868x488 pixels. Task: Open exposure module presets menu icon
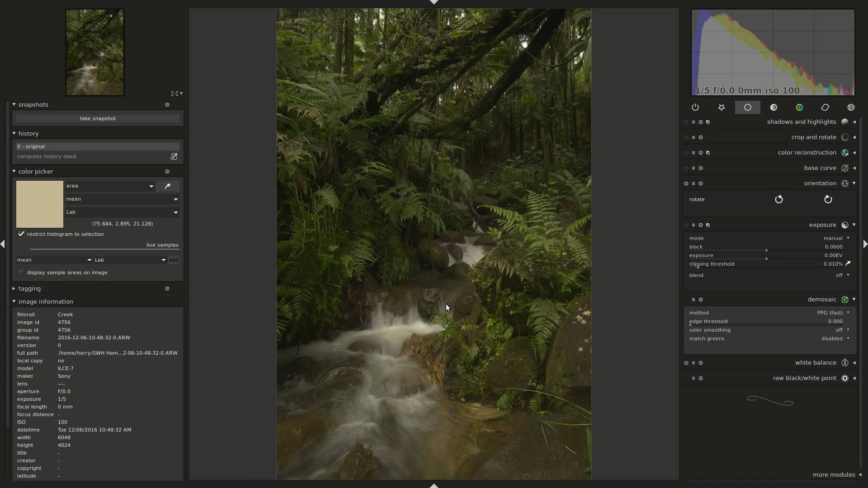(x=693, y=225)
